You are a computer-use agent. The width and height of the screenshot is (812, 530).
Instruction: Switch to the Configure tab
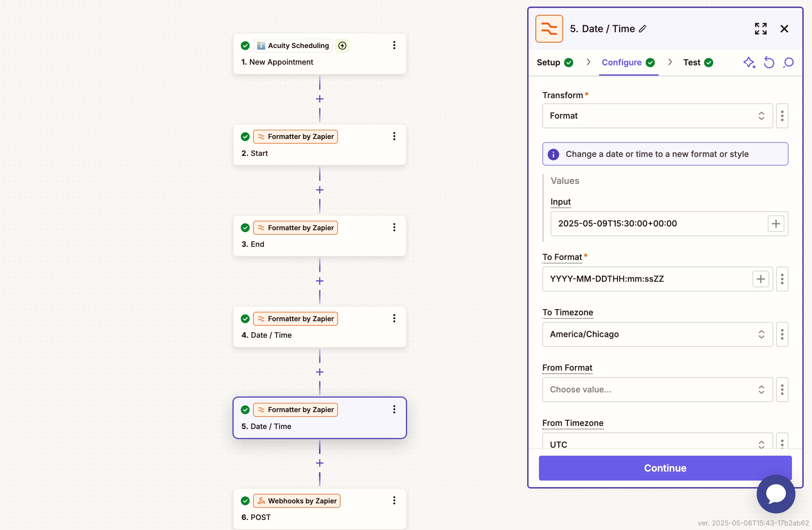[628, 63]
